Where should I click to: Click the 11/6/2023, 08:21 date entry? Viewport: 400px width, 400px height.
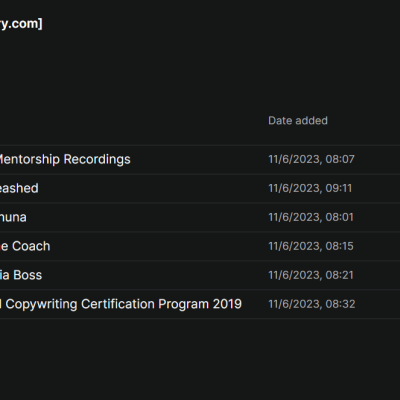[x=311, y=275]
